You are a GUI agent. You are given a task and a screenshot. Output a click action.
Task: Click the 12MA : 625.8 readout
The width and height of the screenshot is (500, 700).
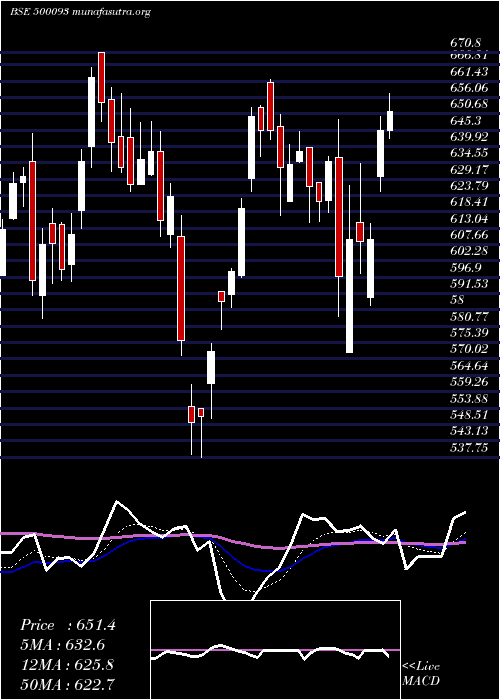(x=67, y=665)
